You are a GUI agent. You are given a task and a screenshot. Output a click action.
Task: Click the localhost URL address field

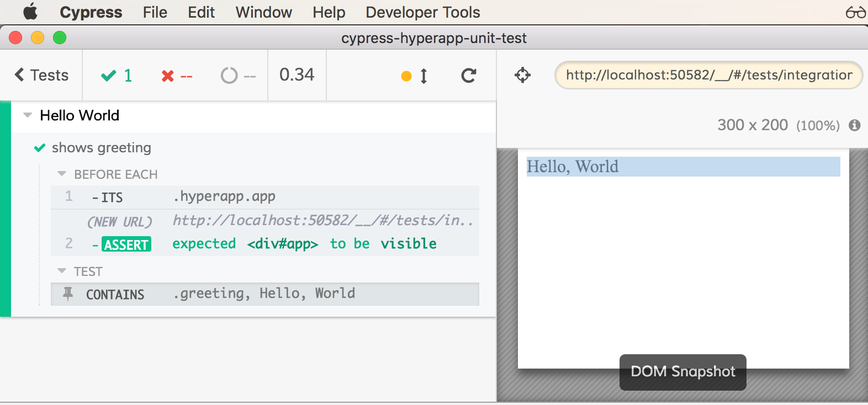(x=708, y=75)
